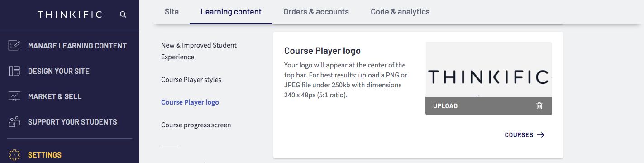Click the Support Your Students people icon

(x=14, y=122)
